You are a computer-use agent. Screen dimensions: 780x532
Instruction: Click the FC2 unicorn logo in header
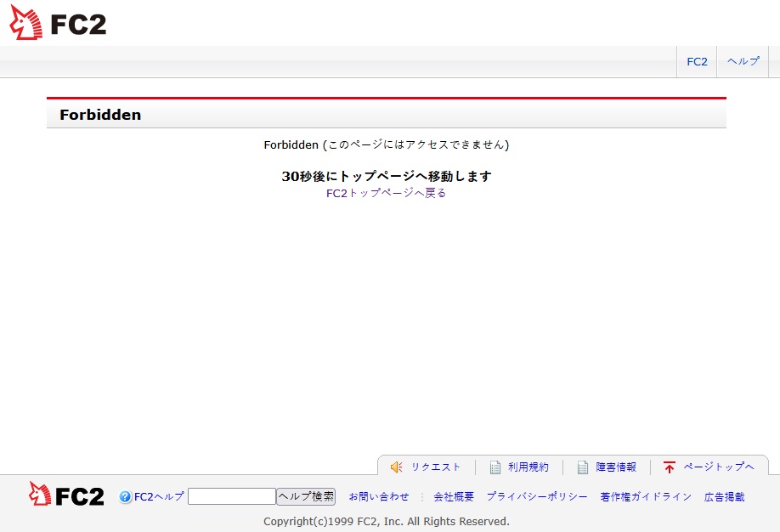(x=58, y=23)
